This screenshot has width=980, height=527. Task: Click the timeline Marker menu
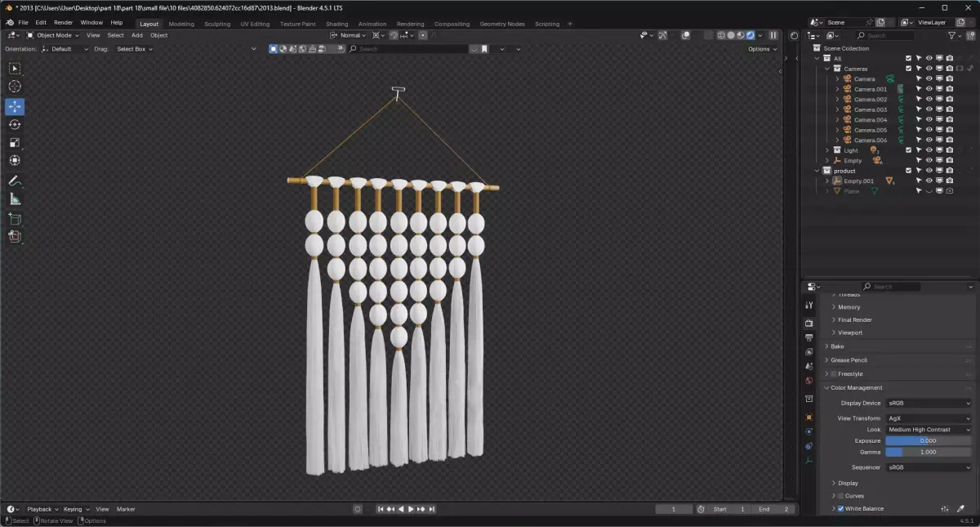coord(126,509)
